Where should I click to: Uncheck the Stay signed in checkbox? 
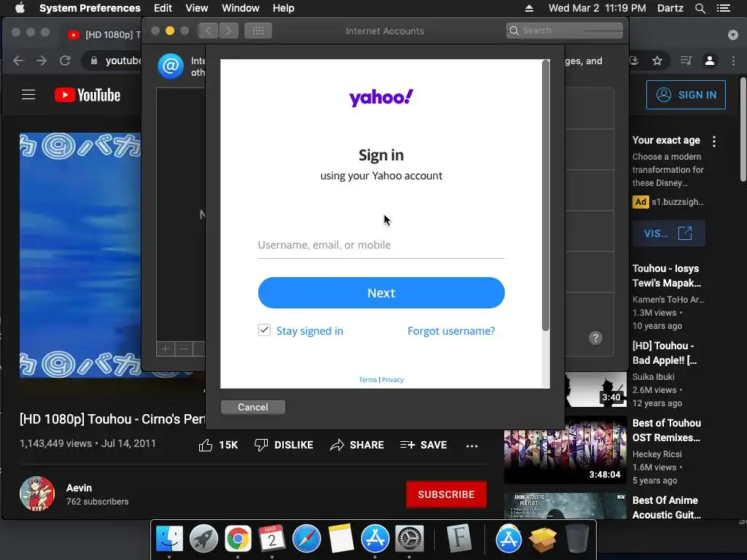(x=264, y=330)
